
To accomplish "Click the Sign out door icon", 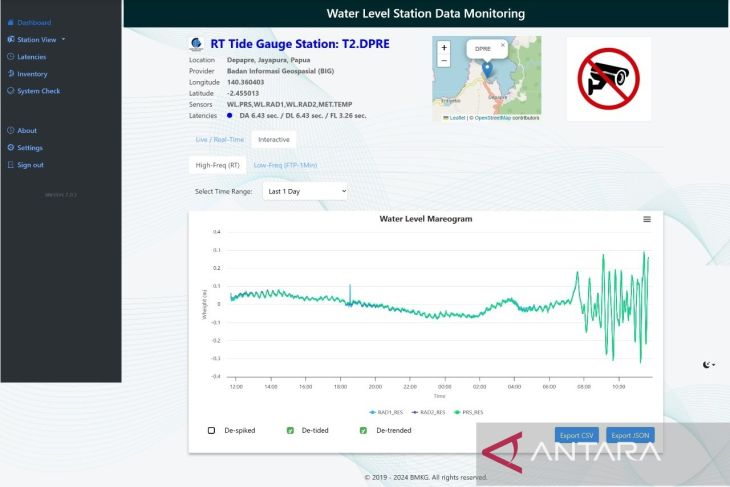I will point(11,165).
